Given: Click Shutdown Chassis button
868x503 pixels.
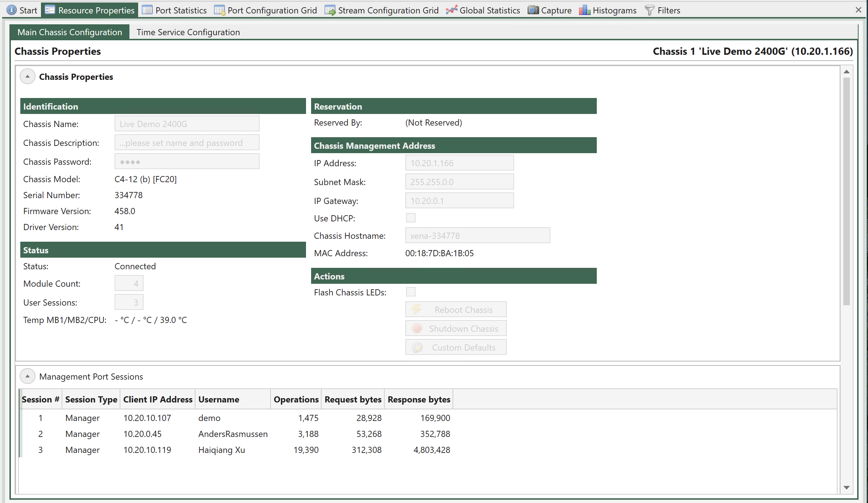Looking at the screenshot, I should [456, 328].
